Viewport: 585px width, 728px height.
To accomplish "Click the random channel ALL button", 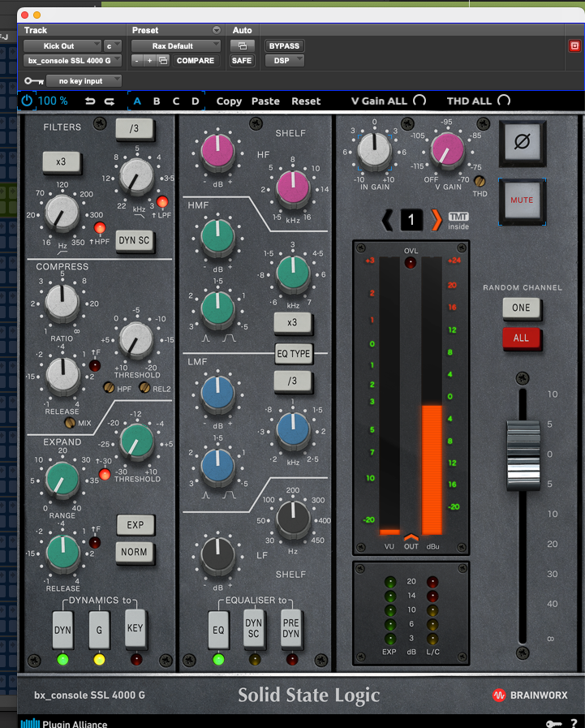I will (522, 338).
